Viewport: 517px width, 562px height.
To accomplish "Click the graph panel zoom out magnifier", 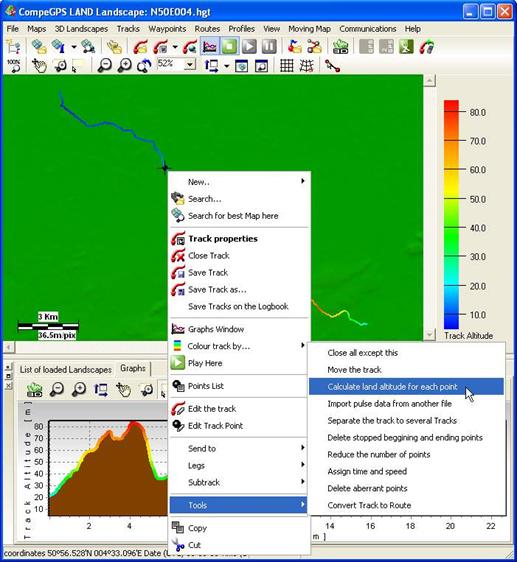I will click(57, 389).
